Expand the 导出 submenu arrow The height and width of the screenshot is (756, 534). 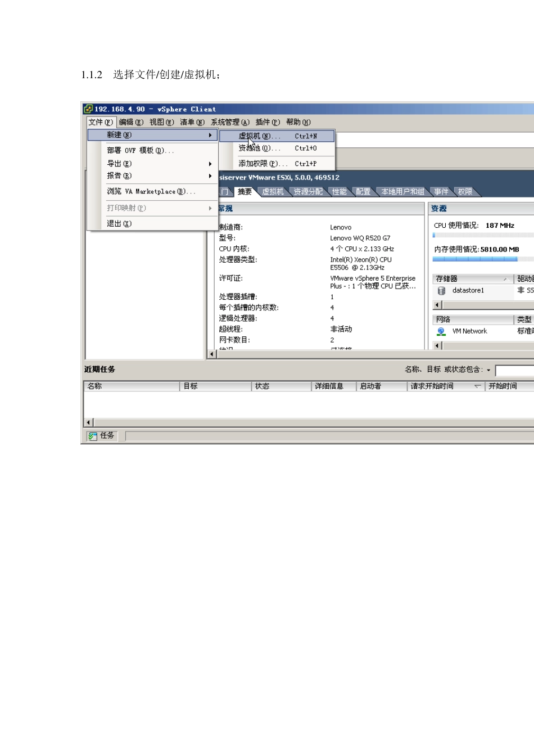click(x=210, y=164)
